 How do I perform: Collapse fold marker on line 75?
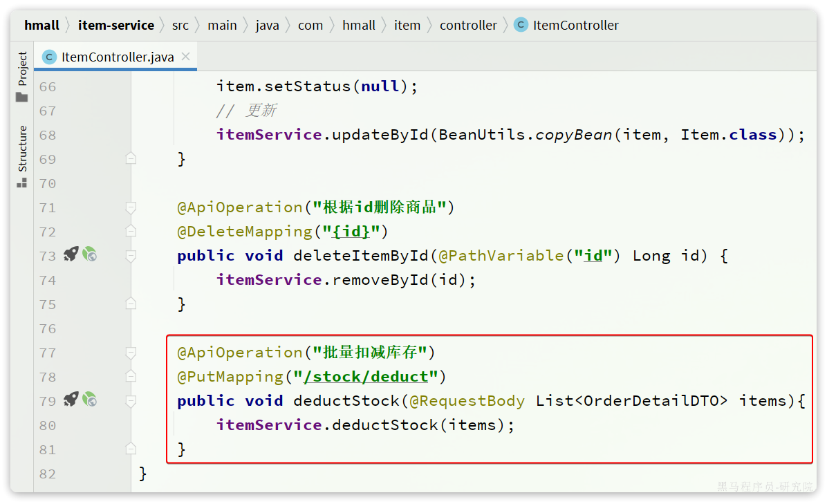131,304
